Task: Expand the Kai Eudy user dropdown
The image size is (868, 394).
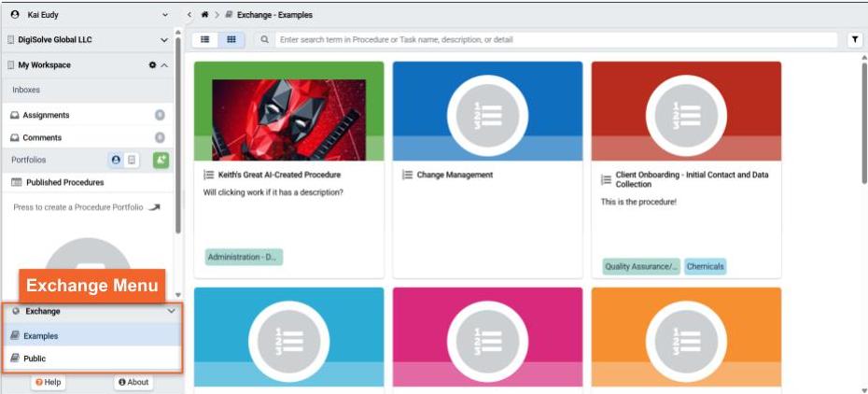Action: coord(165,15)
